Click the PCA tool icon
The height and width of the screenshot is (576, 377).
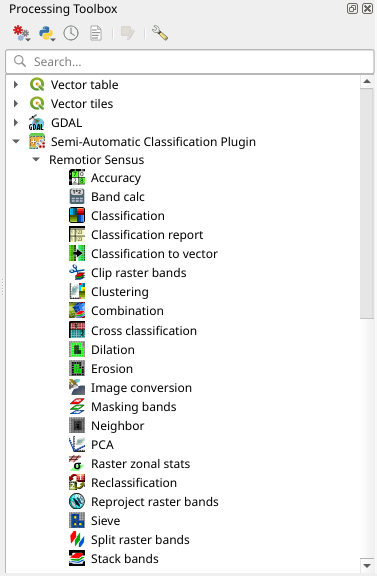[x=77, y=444]
